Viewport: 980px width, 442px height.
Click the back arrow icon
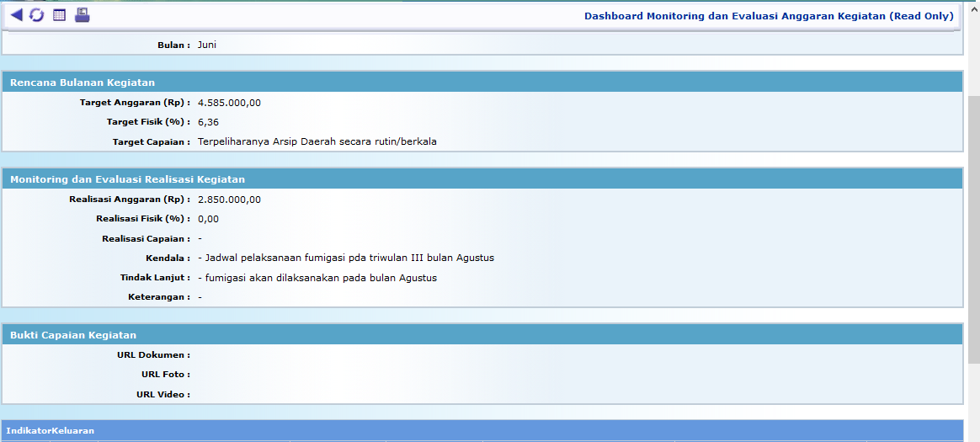pyautogui.click(x=16, y=15)
